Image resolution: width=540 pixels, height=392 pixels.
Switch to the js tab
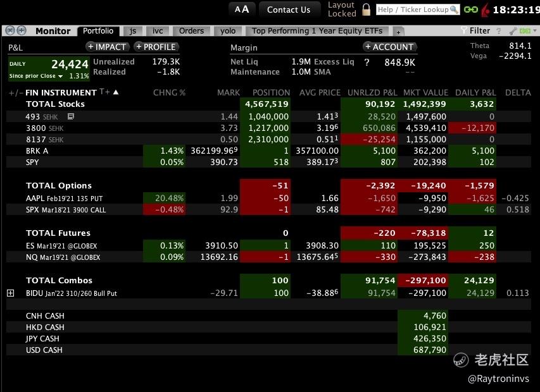pos(132,31)
